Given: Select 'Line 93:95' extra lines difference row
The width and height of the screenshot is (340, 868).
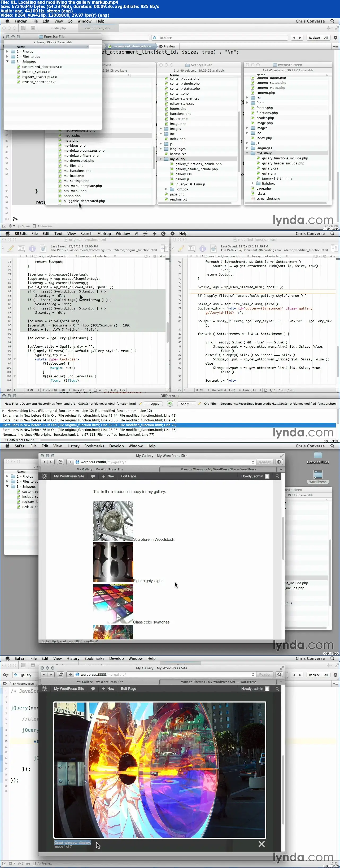Looking at the screenshot, I should pos(168,430).
